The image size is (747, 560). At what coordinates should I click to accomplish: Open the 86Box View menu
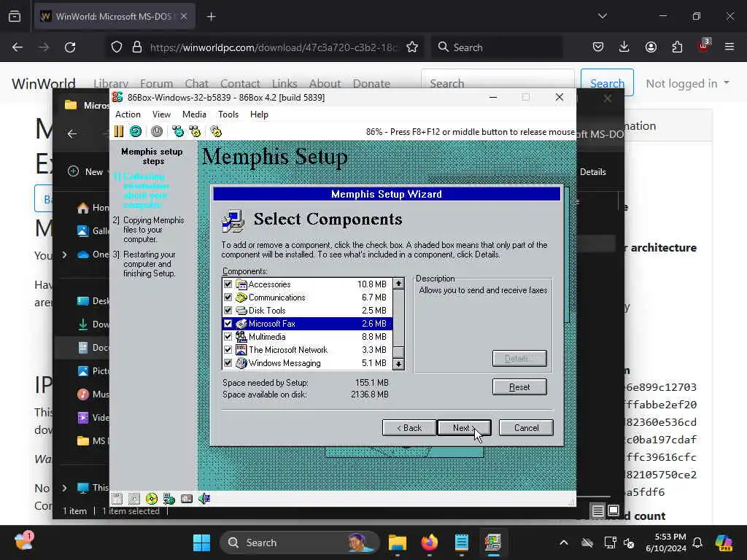coord(161,114)
